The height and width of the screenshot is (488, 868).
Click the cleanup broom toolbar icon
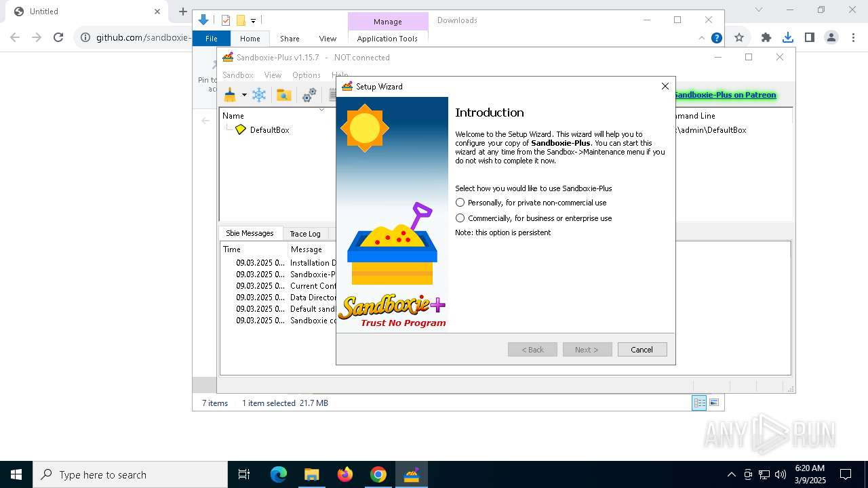[230, 95]
